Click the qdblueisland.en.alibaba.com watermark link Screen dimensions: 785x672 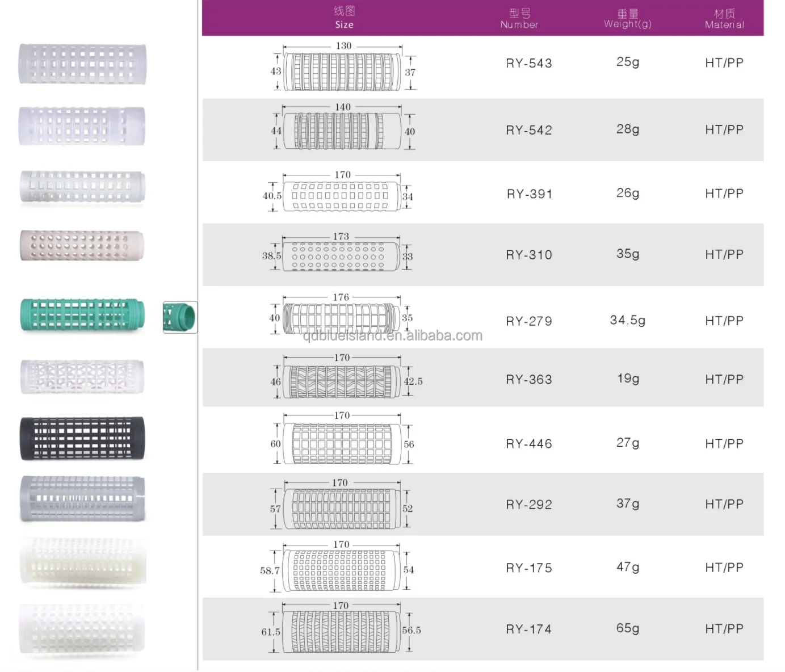click(x=393, y=335)
